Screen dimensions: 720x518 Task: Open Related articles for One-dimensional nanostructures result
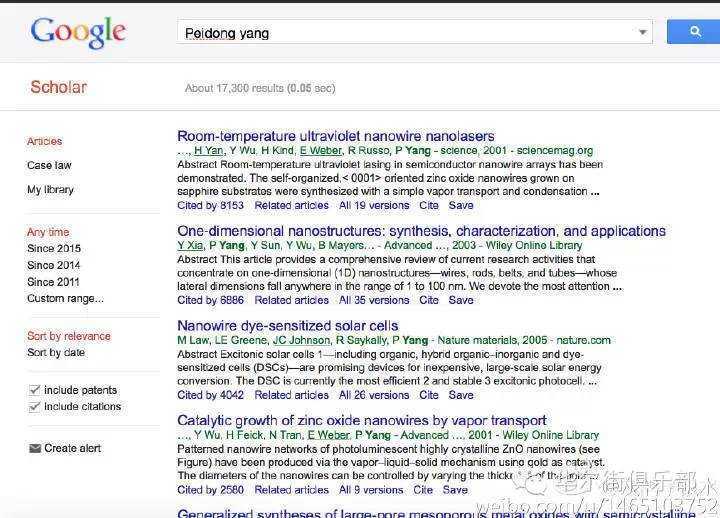(292, 300)
